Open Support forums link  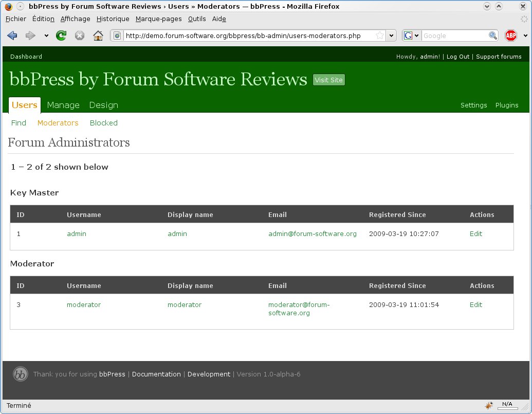click(499, 57)
